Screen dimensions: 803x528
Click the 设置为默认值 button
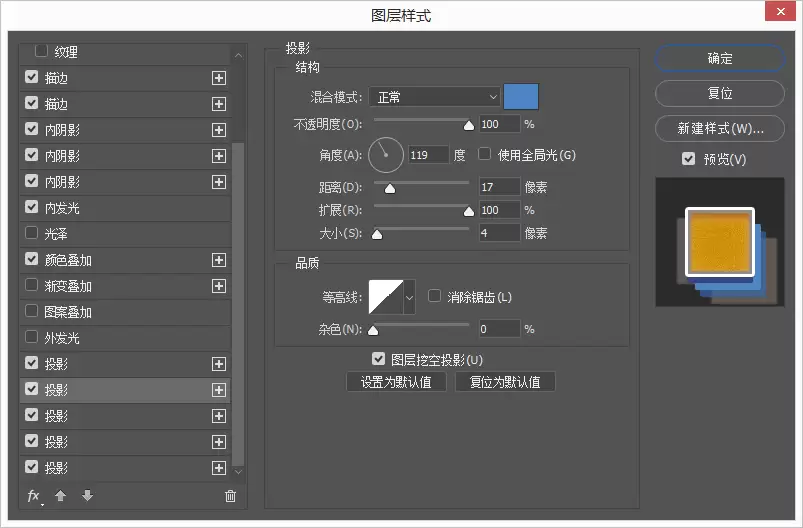coord(396,382)
